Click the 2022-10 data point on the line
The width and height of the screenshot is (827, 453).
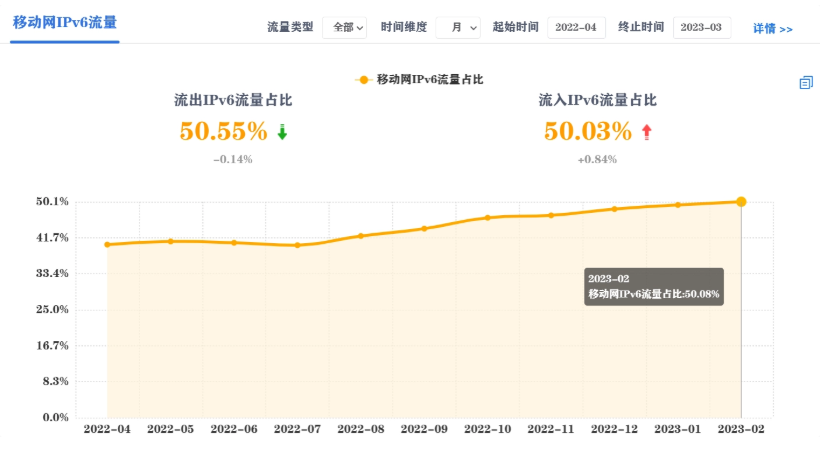pos(488,217)
